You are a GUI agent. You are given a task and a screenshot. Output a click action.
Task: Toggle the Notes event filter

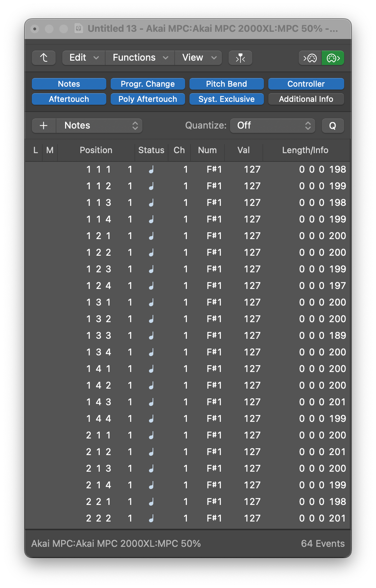[69, 84]
